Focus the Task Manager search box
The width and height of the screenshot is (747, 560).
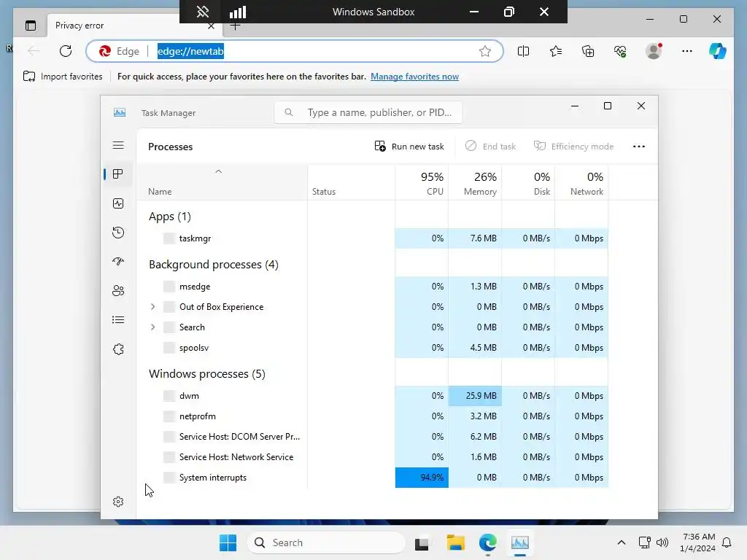tap(368, 112)
